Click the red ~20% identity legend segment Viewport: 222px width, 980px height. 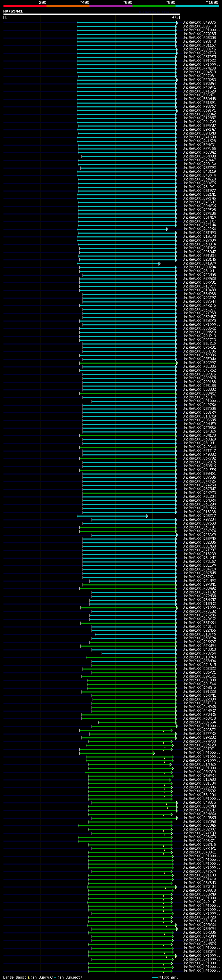[x=25, y=6]
